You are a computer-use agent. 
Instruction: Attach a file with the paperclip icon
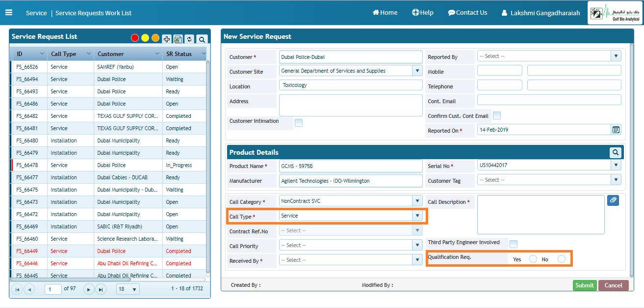(613, 200)
